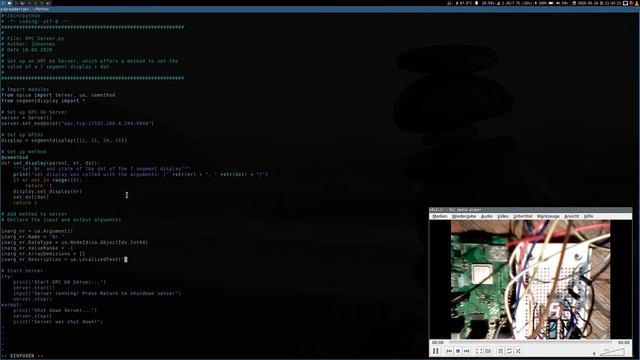Viewport: 640px width, 360px height.
Task: Open VLC Untertitel menu
Action: coord(523,216)
